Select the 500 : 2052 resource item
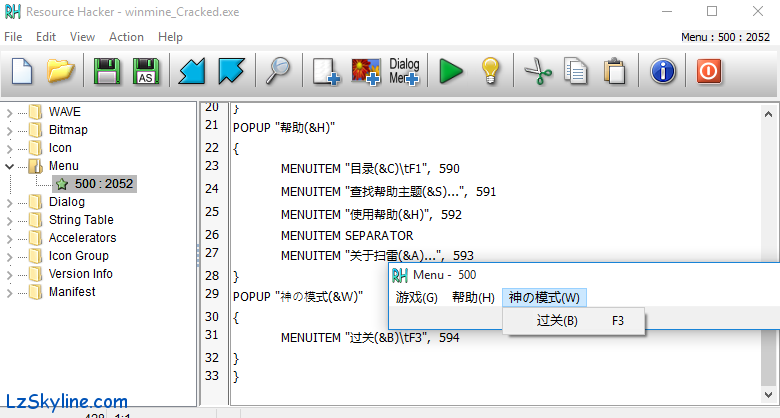 click(103, 184)
